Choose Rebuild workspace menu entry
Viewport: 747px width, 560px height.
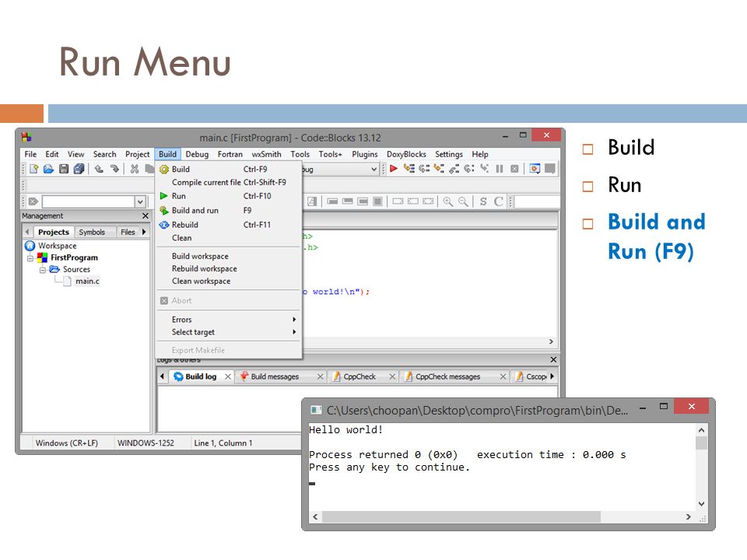tap(229, 268)
